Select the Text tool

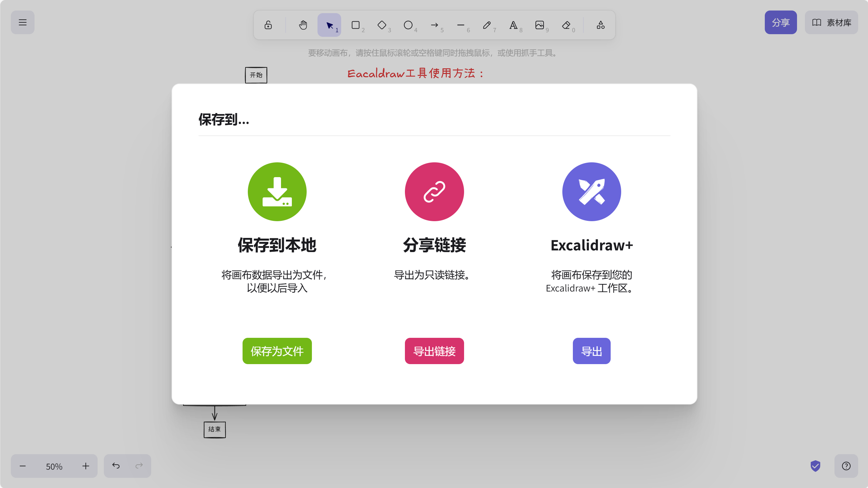pyautogui.click(x=513, y=25)
